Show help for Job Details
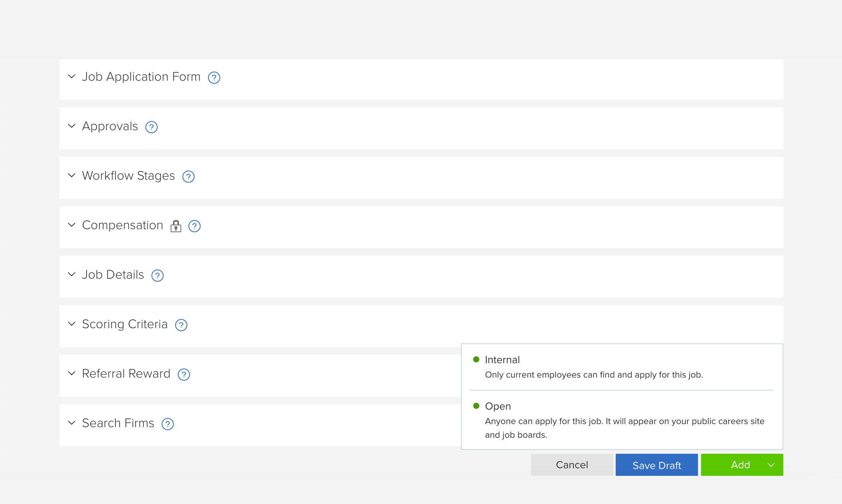The width and height of the screenshot is (842, 504). point(158,276)
